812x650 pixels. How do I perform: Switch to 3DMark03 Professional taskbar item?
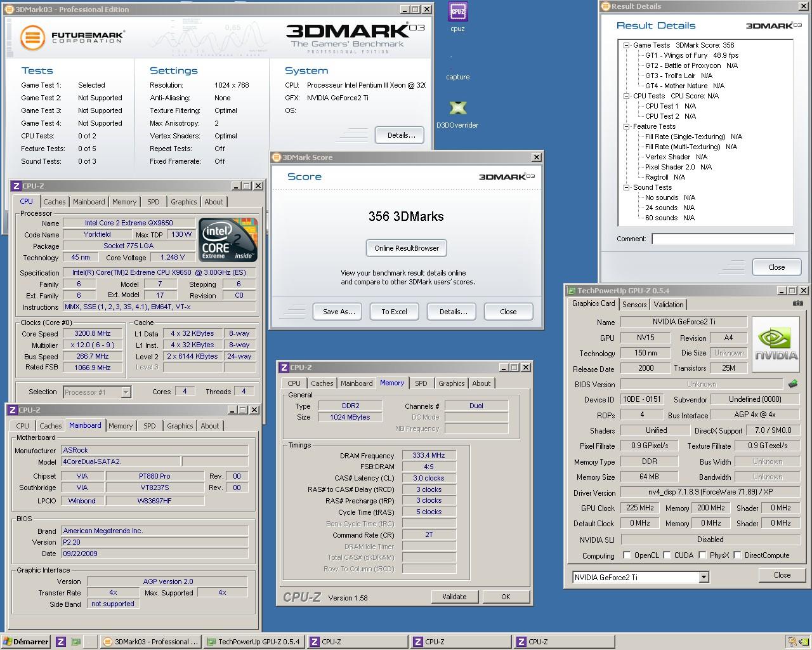[151, 642]
